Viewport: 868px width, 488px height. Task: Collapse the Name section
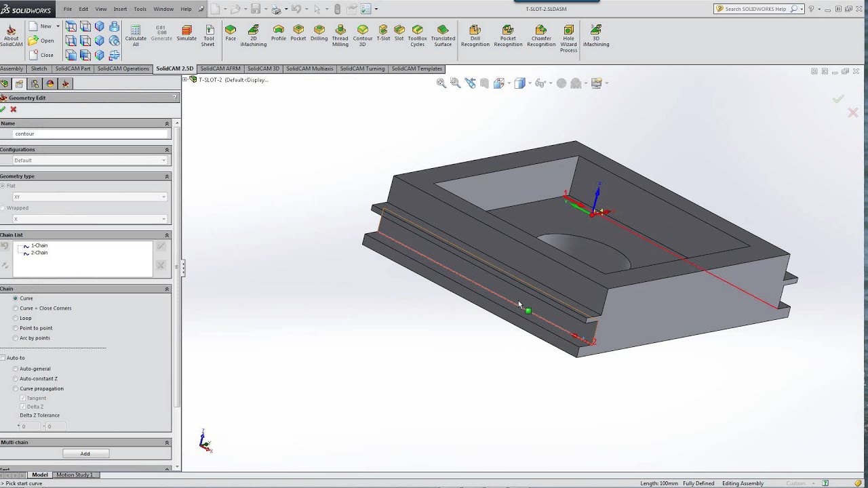point(167,123)
